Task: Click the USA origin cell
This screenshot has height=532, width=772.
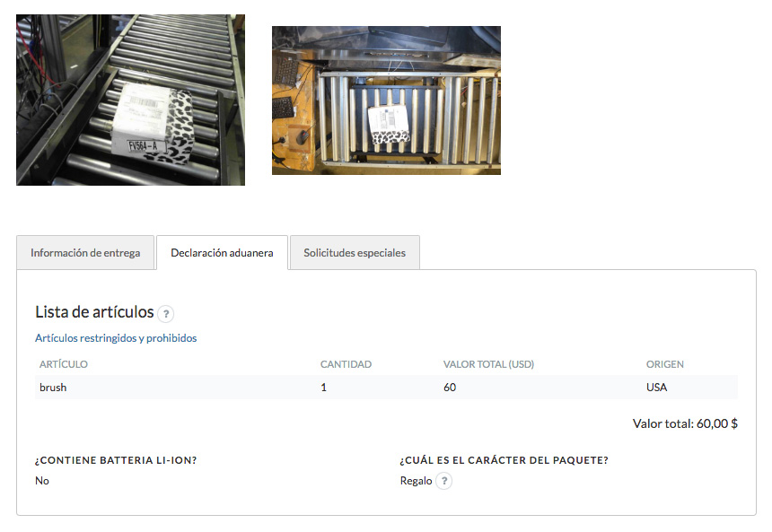Action: tap(656, 388)
